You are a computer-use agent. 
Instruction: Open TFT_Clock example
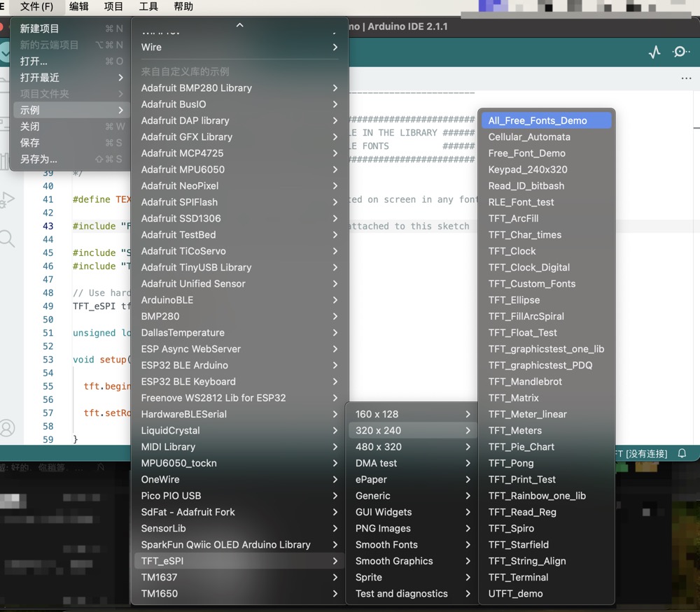pos(547,251)
